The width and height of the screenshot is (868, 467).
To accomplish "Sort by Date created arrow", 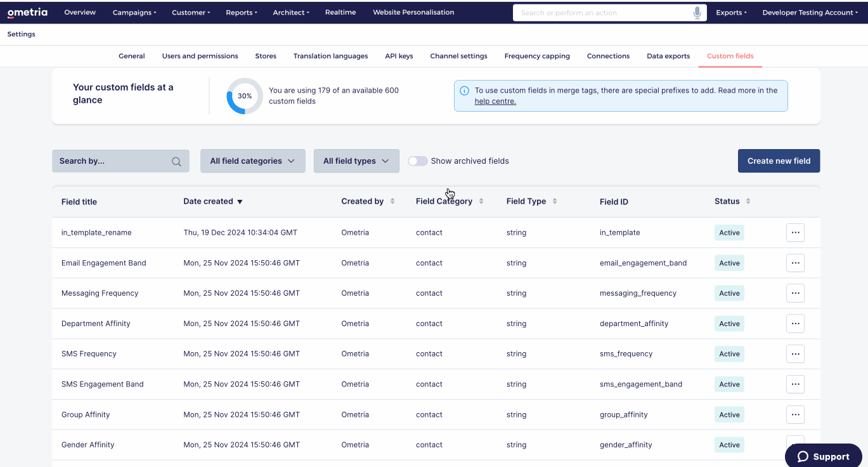I will pyautogui.click(x=240, y=202).
